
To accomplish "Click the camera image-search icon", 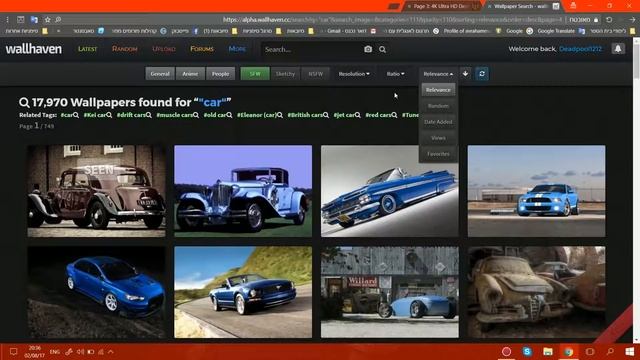I will tap(368, 49).
